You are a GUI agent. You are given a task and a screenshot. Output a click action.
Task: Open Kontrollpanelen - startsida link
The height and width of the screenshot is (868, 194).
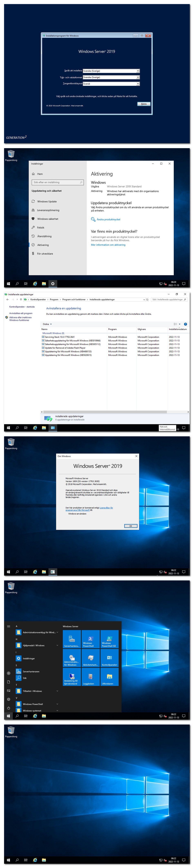tap(22, 307)
